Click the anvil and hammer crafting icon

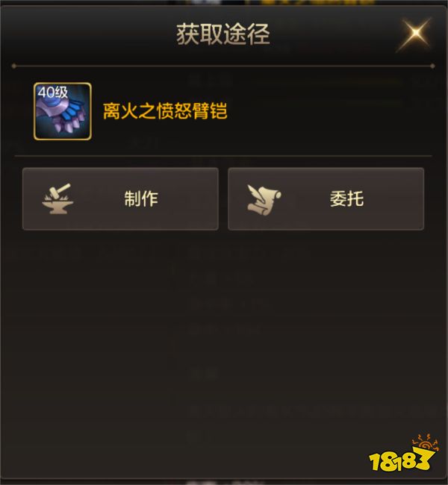click(57, 198)
